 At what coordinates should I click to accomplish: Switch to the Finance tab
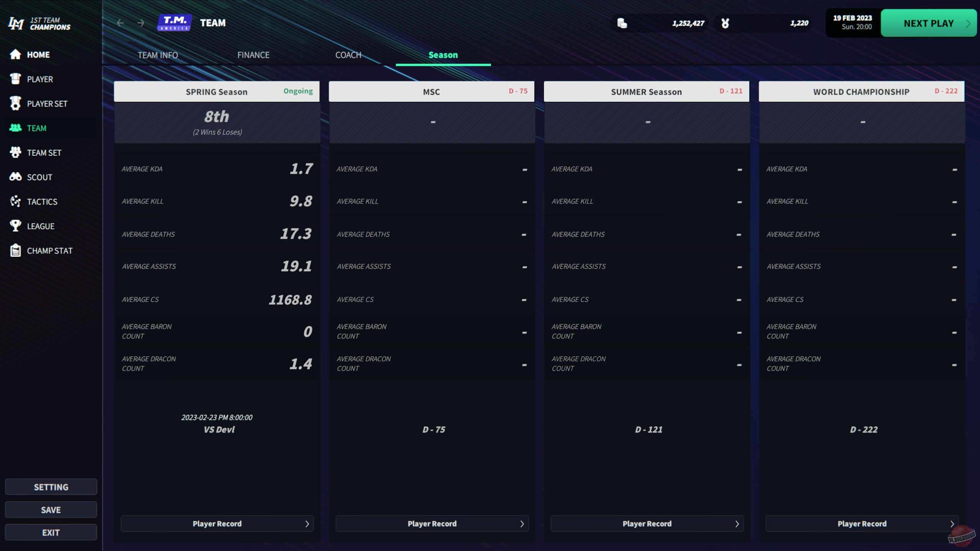pos(253,55)
